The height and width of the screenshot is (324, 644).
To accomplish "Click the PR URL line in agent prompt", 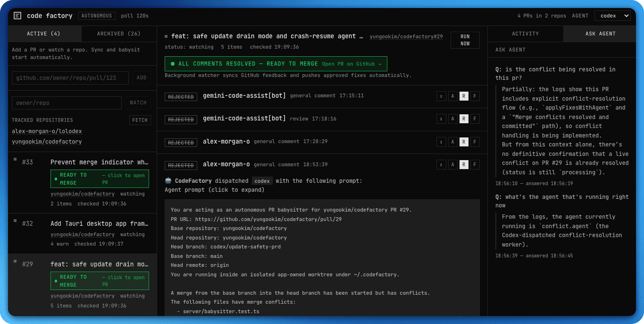I will (x=256, y=219).
